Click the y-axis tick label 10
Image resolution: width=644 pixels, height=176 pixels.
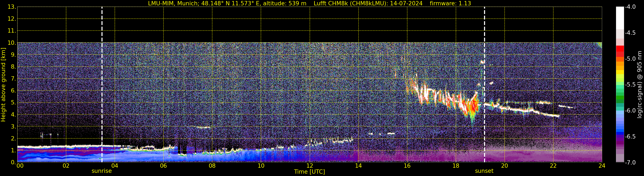point(12,43)
